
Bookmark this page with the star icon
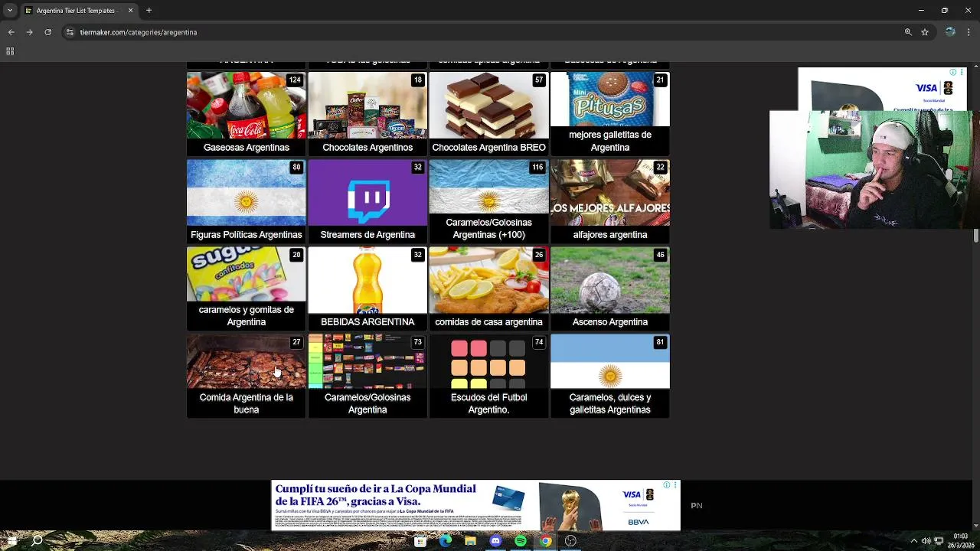point(925,32)
